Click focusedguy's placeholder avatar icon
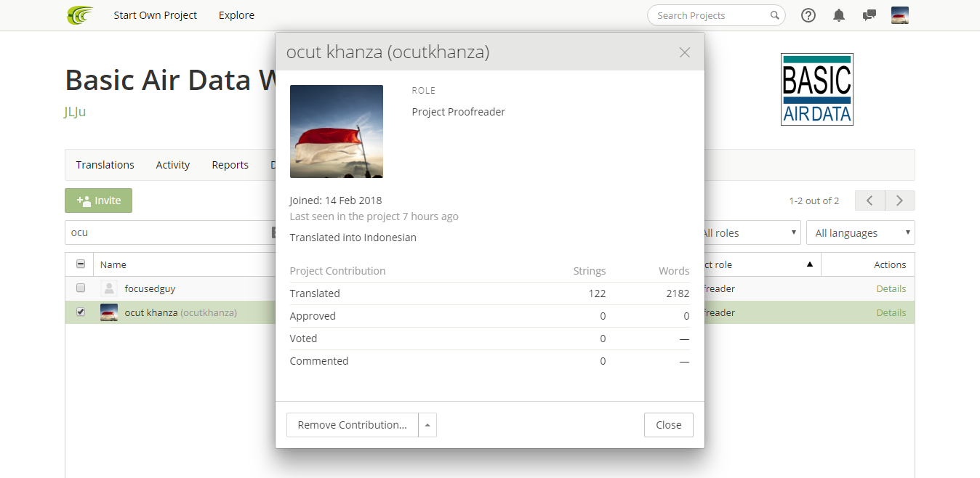Image resolution: width=980 pixels, height=478 pixels. pos(109,288)
